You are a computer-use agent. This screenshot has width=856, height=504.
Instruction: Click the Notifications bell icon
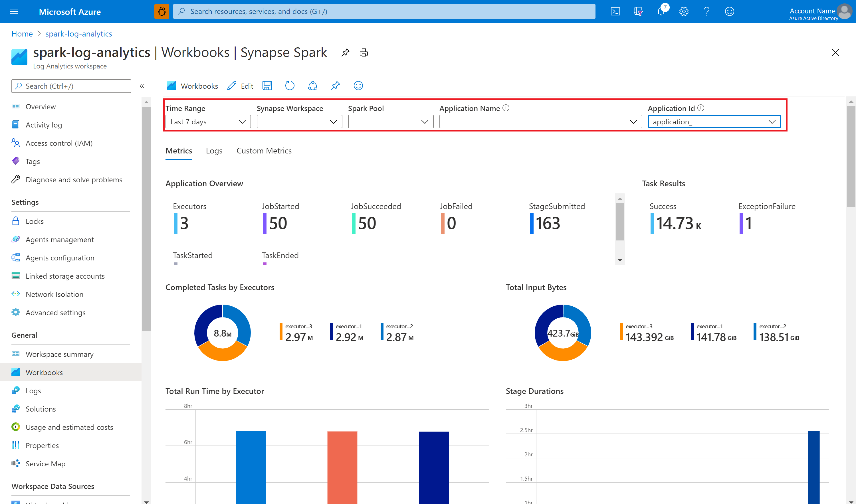(x=660, y=11)
